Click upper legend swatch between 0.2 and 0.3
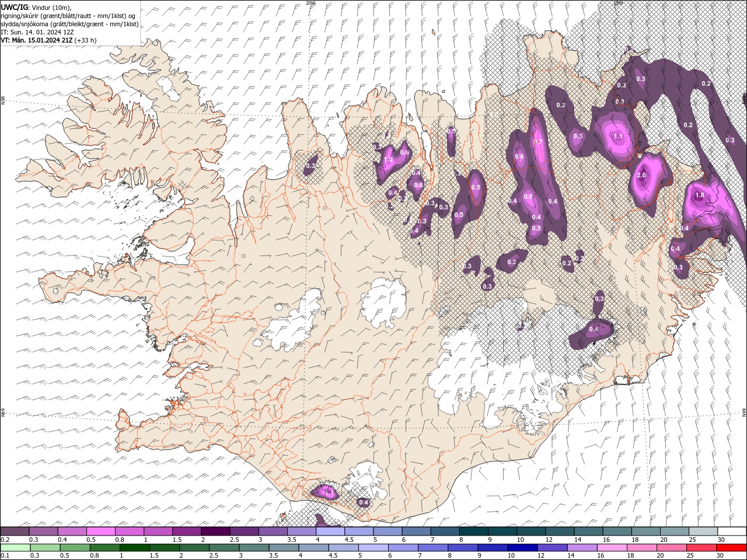 coord(15,531)
